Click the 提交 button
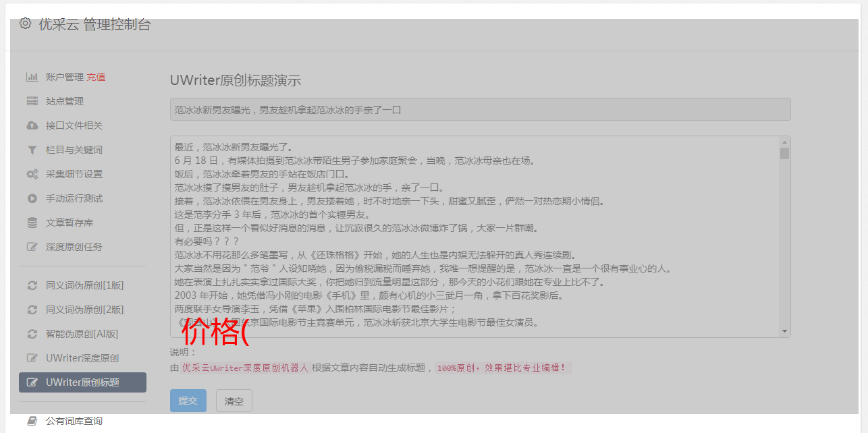Screen dimensions: 868x433 tap(188, 401)
